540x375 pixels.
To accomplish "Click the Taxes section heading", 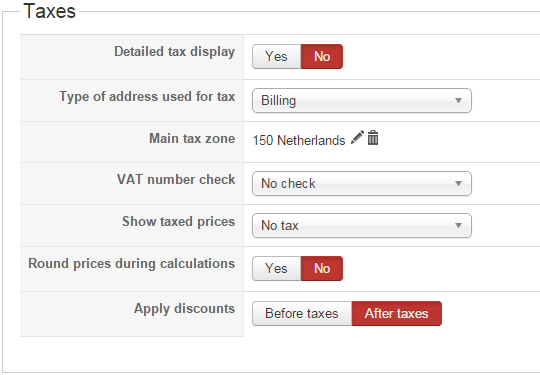I will pos(50,11).
